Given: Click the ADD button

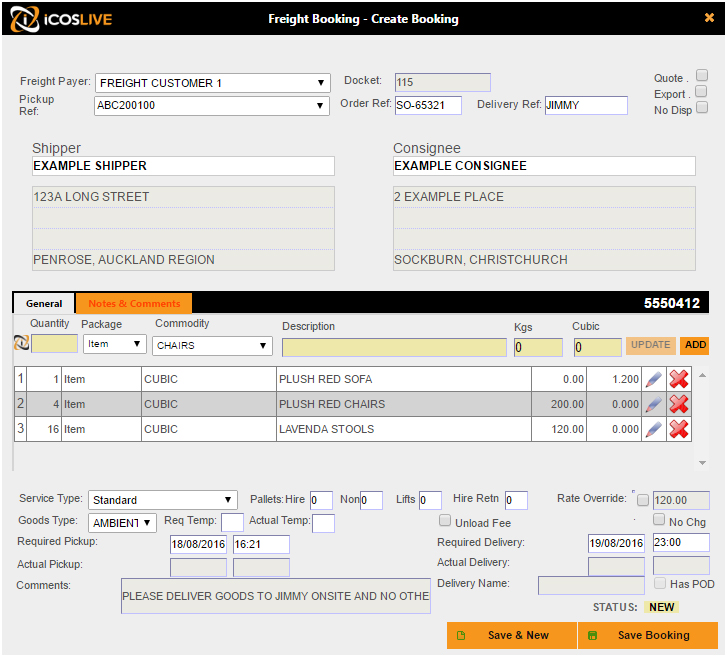Looking at the screenshot, I should (695, 345).
